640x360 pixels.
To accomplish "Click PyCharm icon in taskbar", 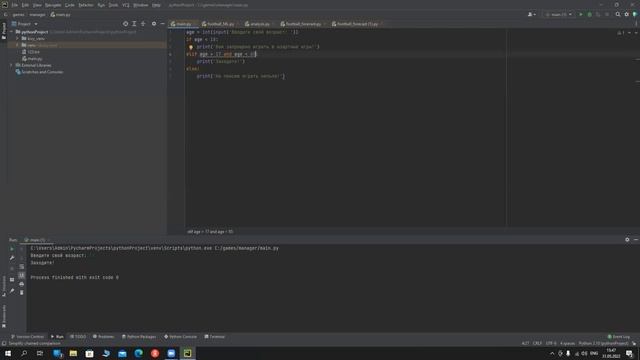I will tap(187, 353).
